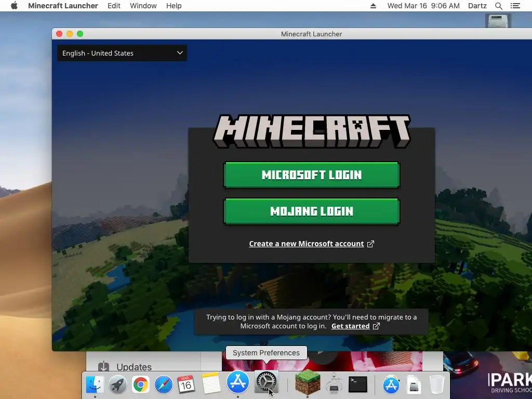532x399 pixels.
Task: Open System Preferences gear icon
Action: (266, 382)
